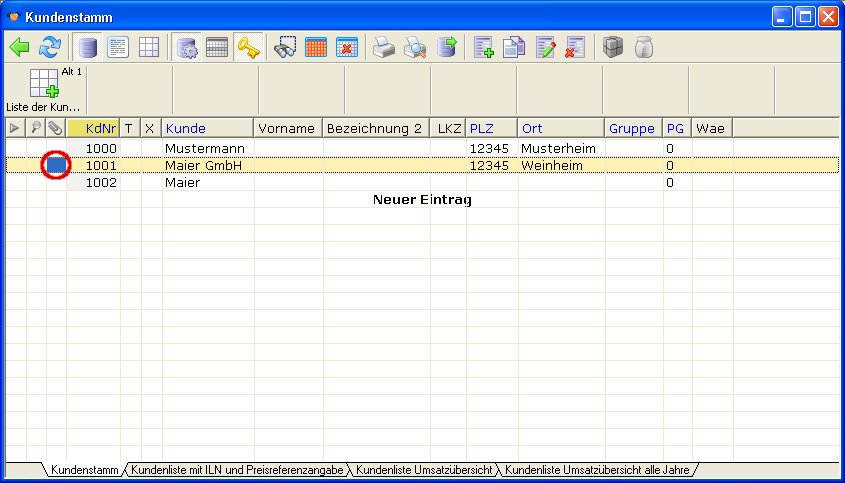
Task: Edit record with the pencil icon
Action: point(545,47)
